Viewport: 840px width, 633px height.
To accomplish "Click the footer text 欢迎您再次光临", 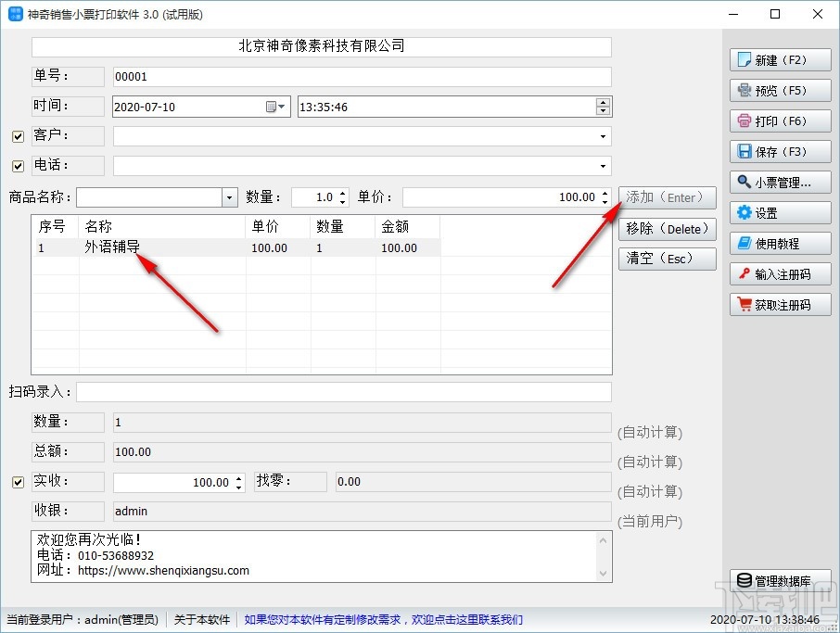I will (x=89, y=539).
